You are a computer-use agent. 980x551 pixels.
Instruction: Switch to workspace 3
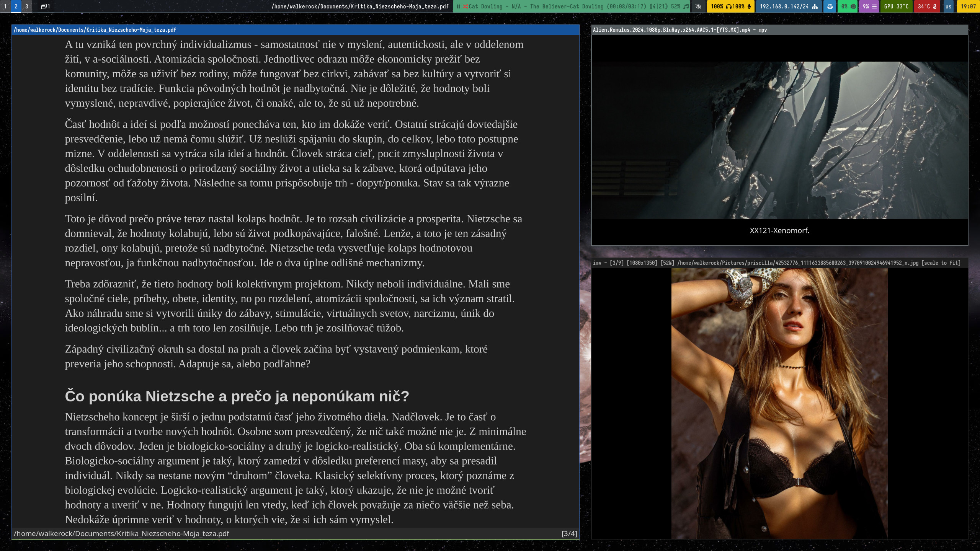[x=26, y=7]
